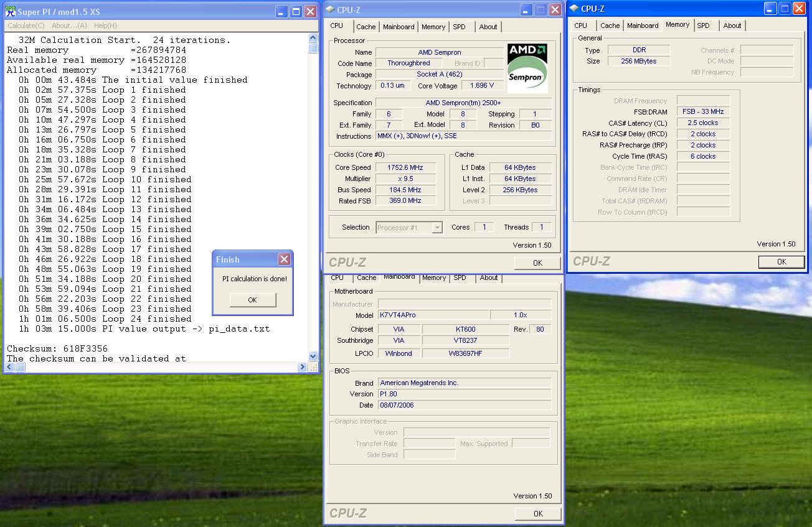Open the Cache tab in the bottom Mainboard CPU-Z window

[366, 278]
